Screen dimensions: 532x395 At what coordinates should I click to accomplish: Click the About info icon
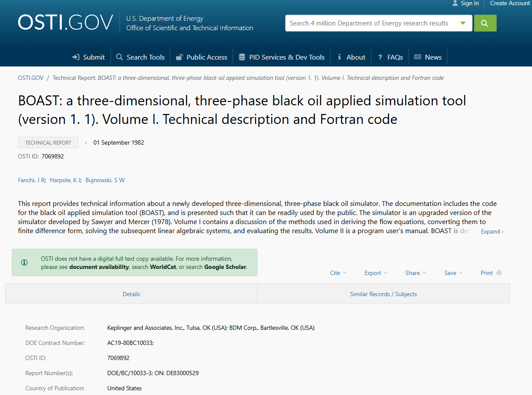340,57
